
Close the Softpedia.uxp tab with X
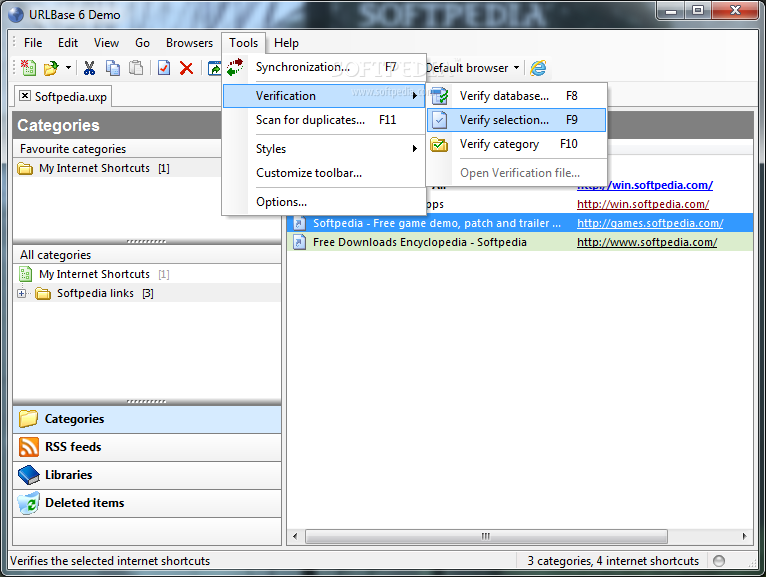pyautogui.click(x=25, y=95)
